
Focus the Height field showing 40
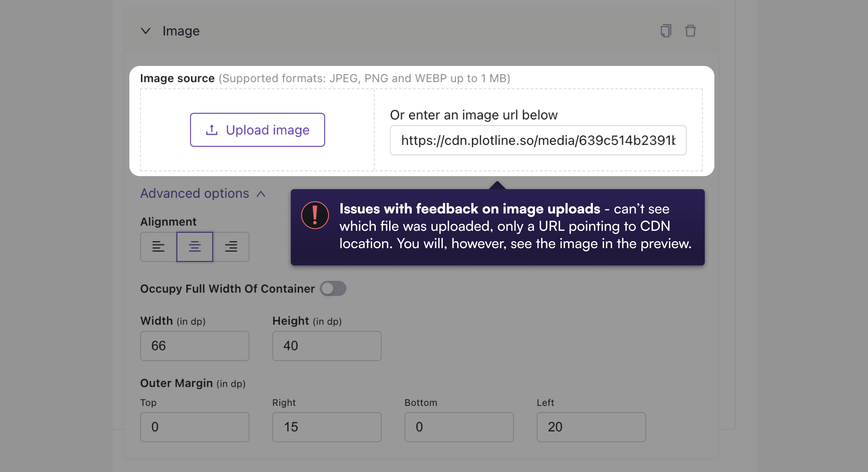coord(327,346)
